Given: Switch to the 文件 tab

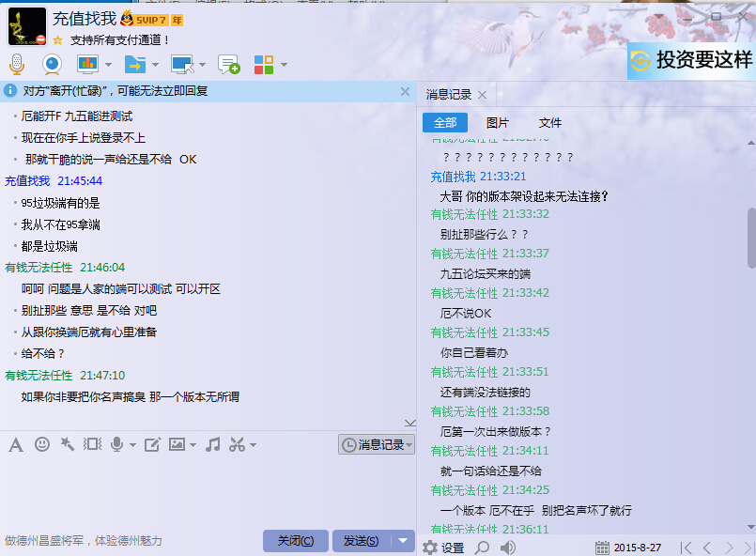Looking at the screenshot, I should pyautogui.click(x=550, y=123).
